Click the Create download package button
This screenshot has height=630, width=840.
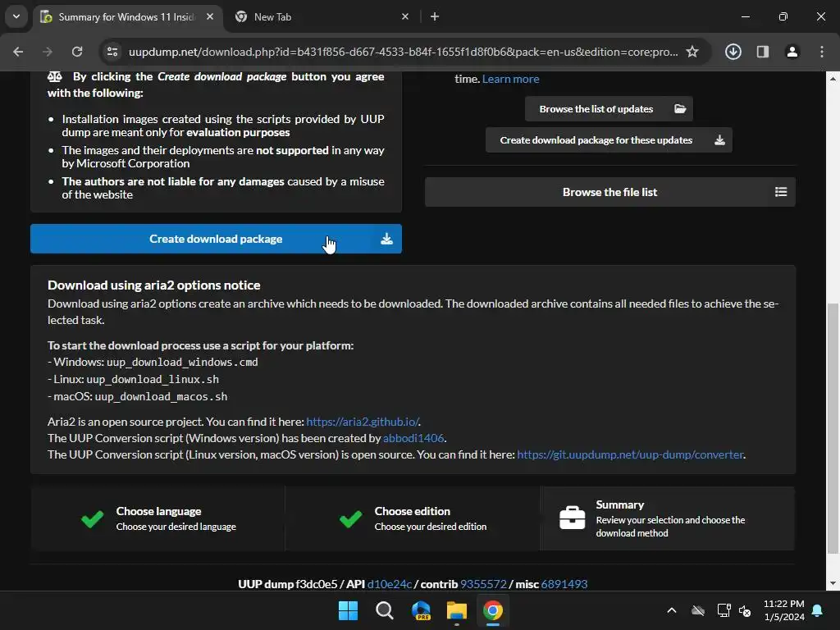216,239
